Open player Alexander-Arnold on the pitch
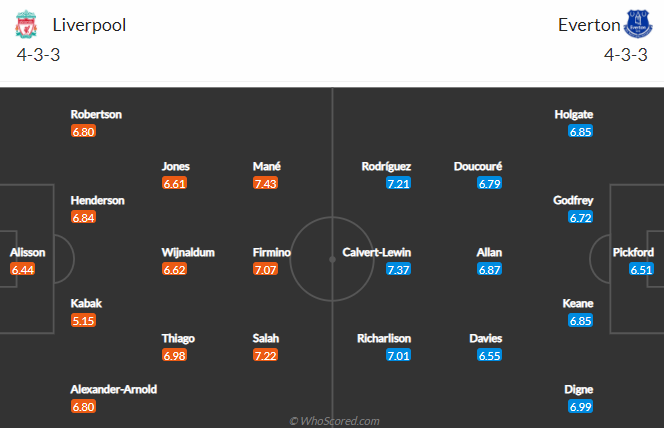 [113, 389]
